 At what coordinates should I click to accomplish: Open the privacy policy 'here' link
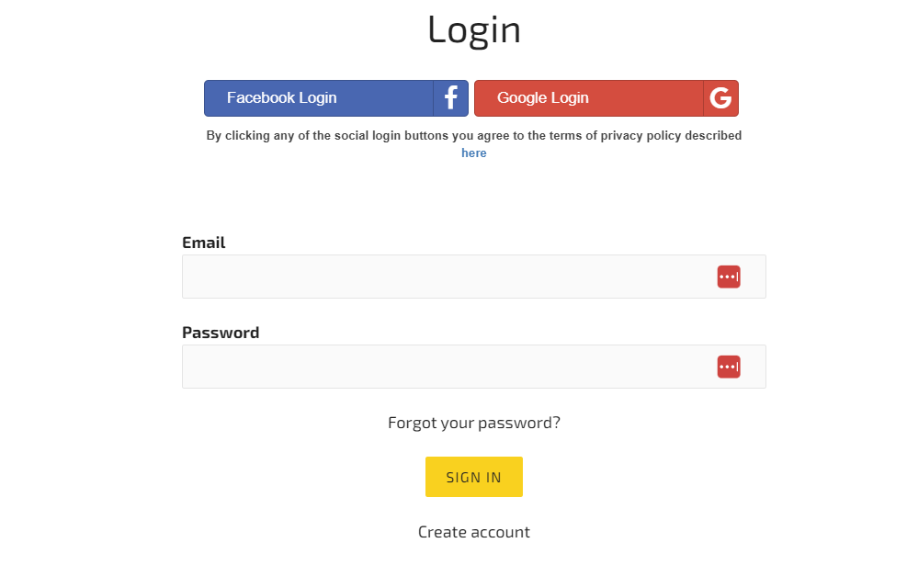point(474,153)
